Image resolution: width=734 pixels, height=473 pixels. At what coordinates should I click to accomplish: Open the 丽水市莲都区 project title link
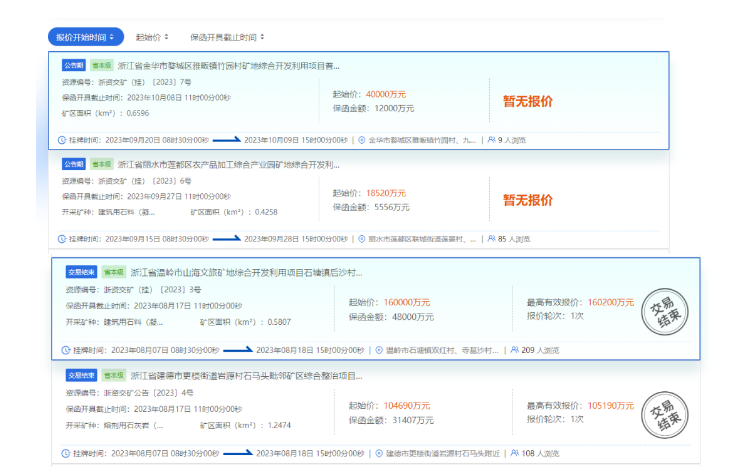pos(228,164)
